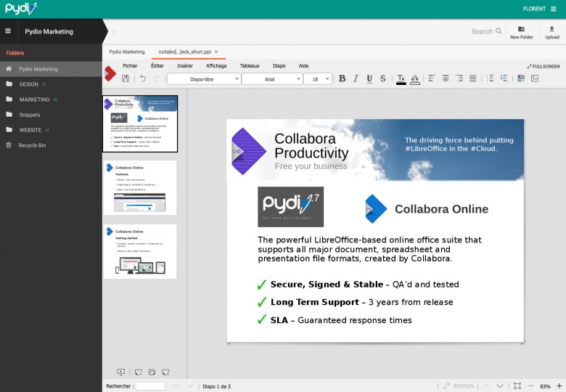This screenshot has height=392, width=566.
Task: Open the Arial font dropdown
Action: point(272,79)
